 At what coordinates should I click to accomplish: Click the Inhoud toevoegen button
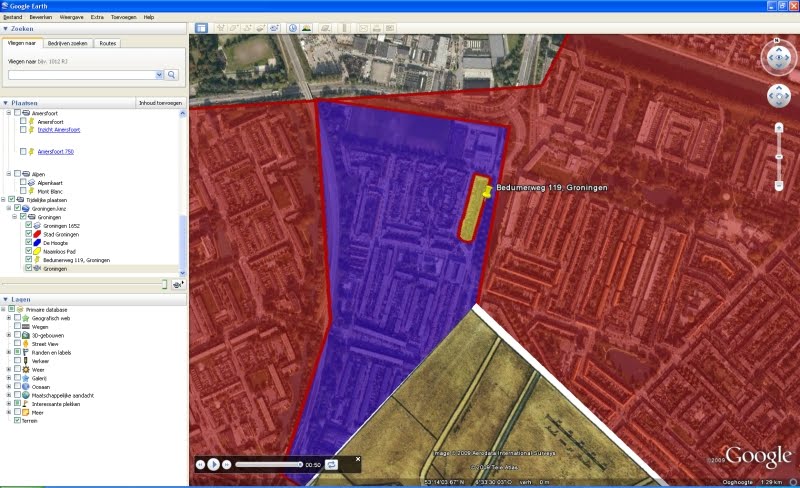pyautogui.click(x=160, y=103)
